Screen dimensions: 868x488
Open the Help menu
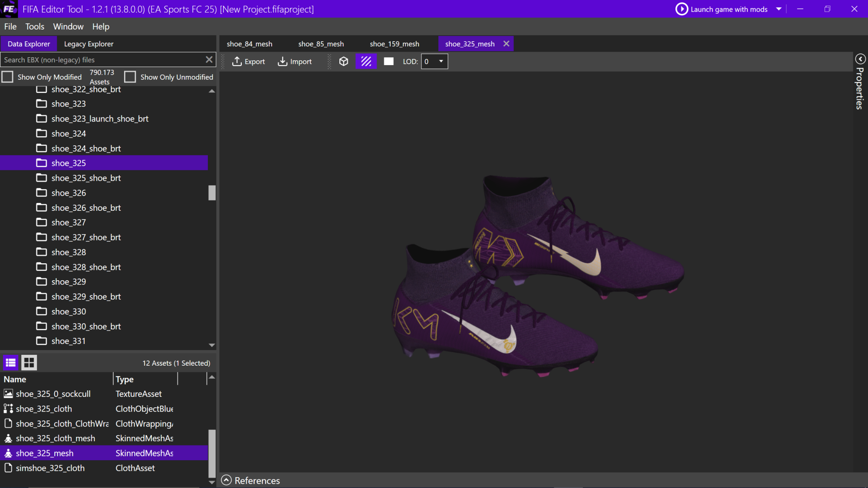point(101,26)
